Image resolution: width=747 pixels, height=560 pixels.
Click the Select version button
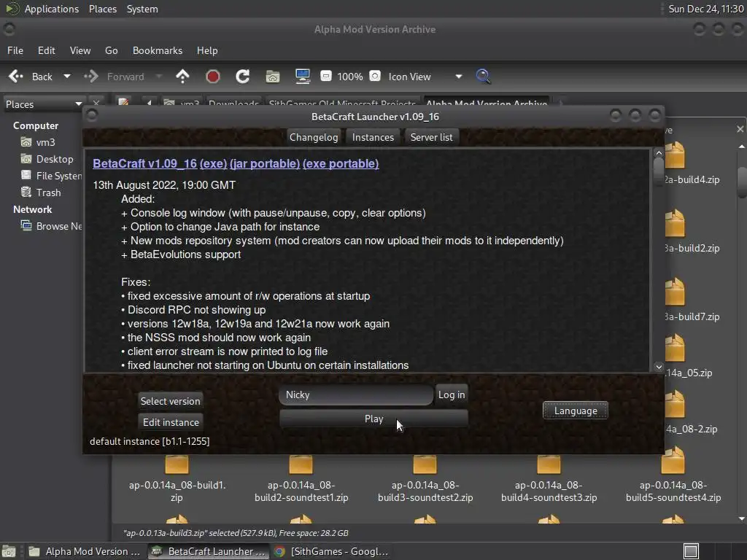[x=171, y=401]
